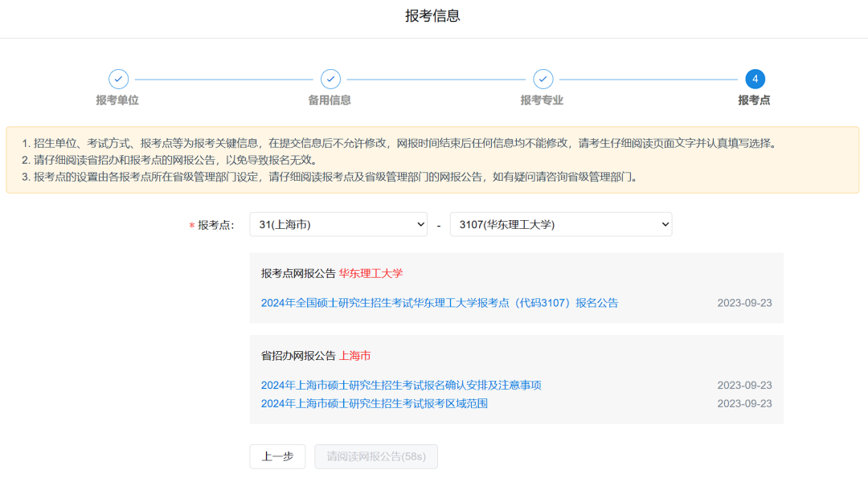Click the 请阅读网报公告 countdown button
Image resolution: width=868 pixels, height=486 pixels.
376,457
